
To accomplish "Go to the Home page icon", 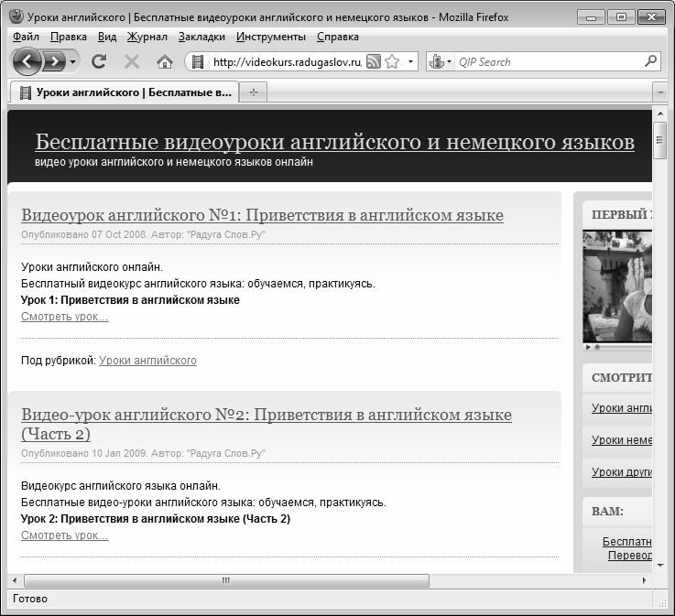I will (165, 61).
